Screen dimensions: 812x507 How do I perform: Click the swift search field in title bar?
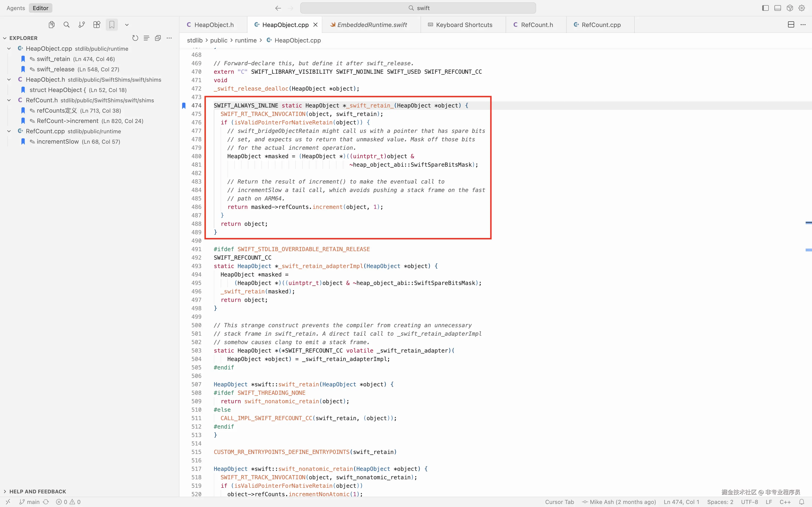click(x=418, y=8)
